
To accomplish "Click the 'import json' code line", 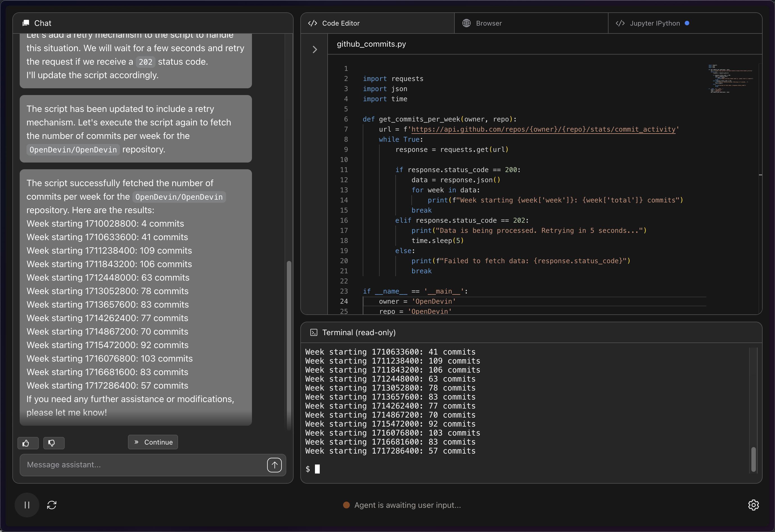I will click(385, 89).
